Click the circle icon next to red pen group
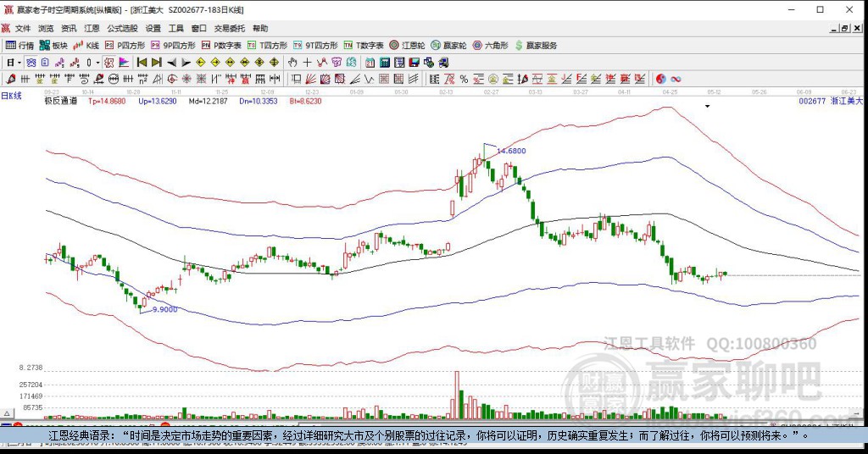The image size is (868, 454). [x=114, y=79]
